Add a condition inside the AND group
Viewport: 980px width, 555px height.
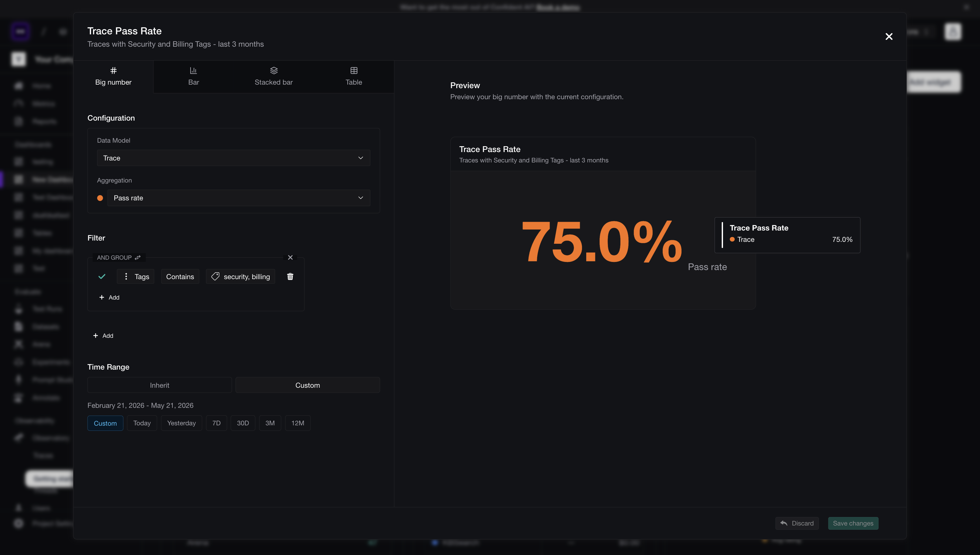[x=109, y=297]
